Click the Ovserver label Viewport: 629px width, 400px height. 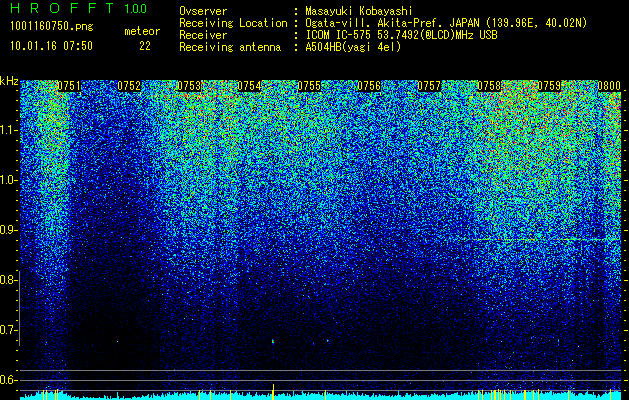[x=203, y=12]
